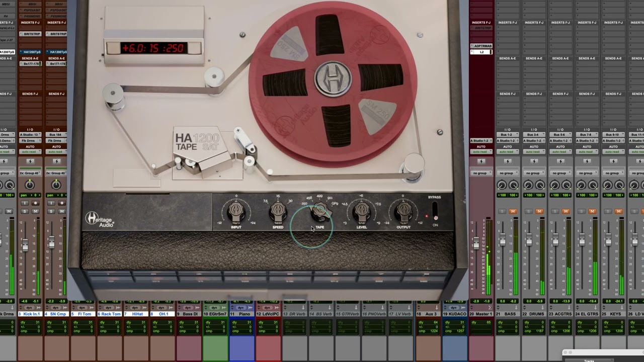The height and width of the screenshot is (362, 644).
Task: Open the Bus 3-4 input selector on DRUMS
Action: [534, 135]
